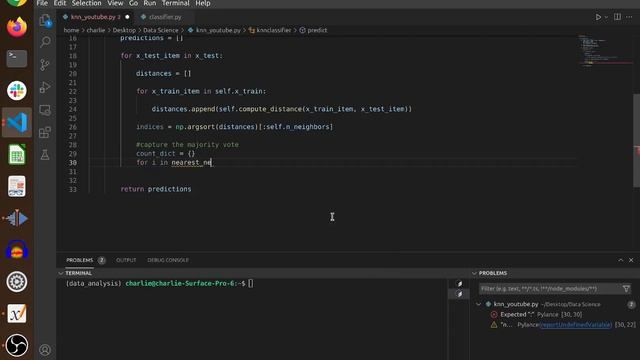The height and width of the screenshot is (360, 640).
Task: Click the editor vertical scrollbar
Action: (636, 141)
